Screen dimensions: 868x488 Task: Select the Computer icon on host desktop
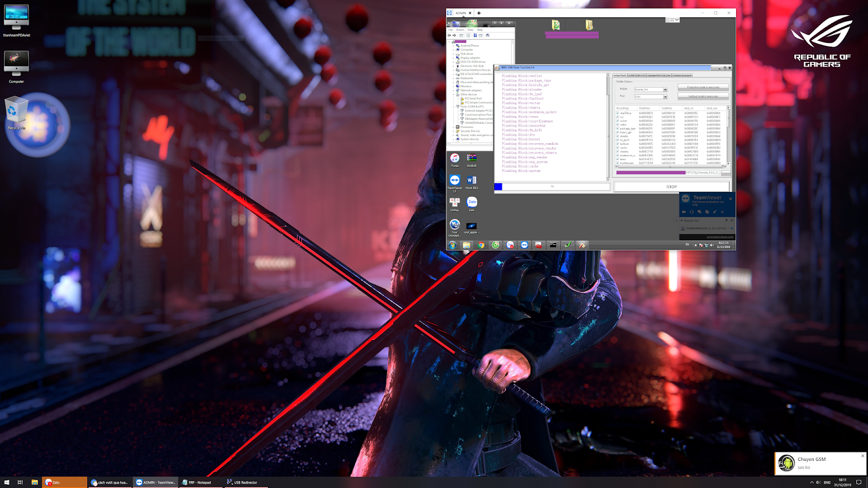click(16, 67)
